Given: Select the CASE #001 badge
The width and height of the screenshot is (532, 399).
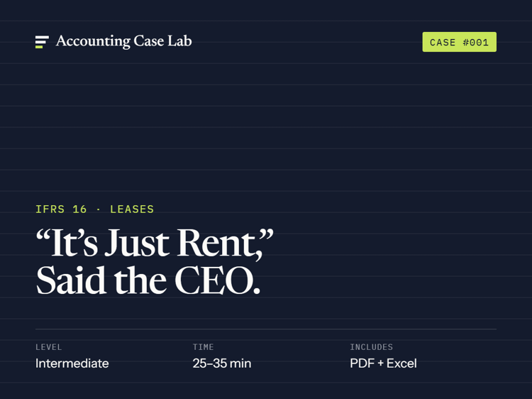Looking at the screenshot, I should coord(460,42).
